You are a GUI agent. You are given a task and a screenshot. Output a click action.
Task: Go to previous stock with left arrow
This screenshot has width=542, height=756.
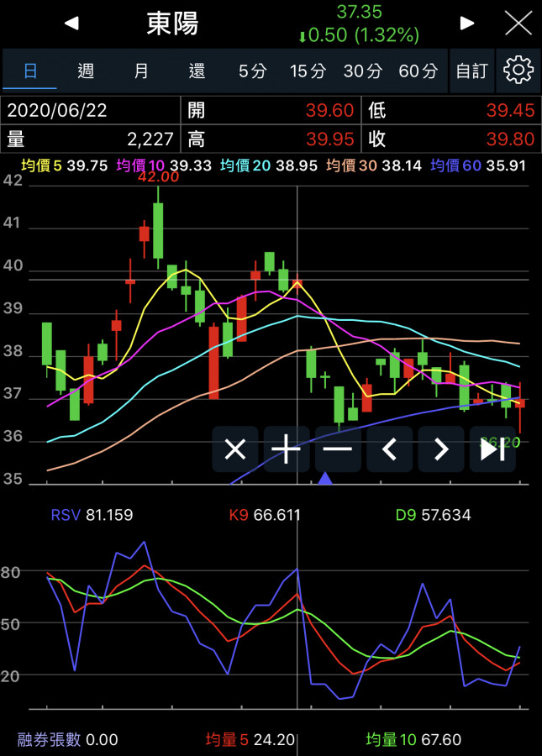[x=71, y=24]
